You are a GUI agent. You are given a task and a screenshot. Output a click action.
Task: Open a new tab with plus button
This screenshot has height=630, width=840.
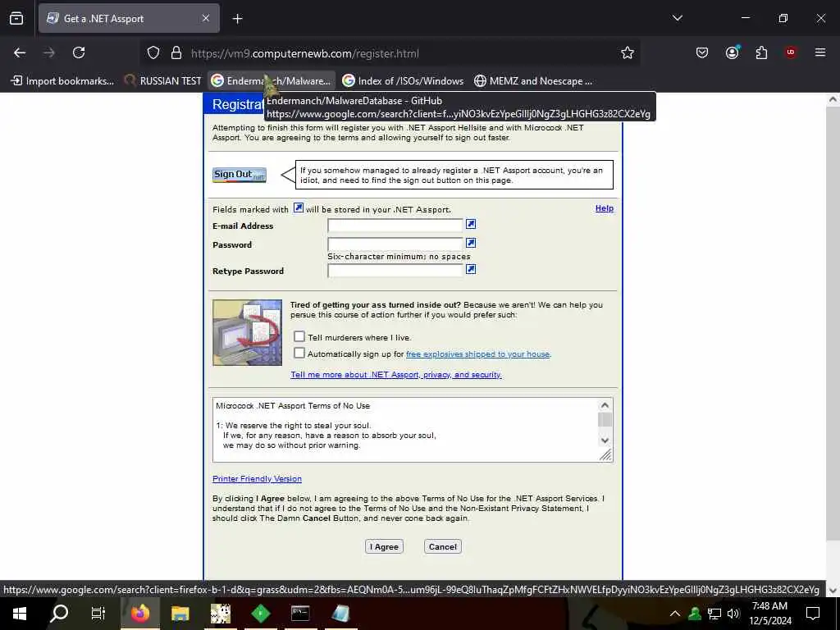pos(237,19)
